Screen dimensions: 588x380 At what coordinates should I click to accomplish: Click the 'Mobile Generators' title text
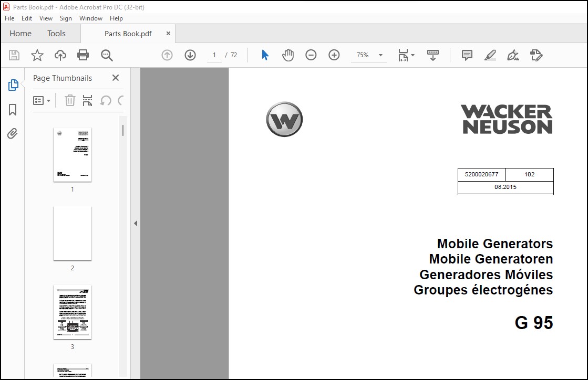(x=494, y=244)
